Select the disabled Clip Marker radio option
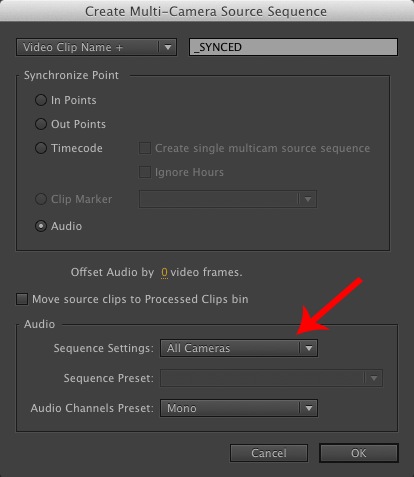The width and height of the screenshot is (414, 477). pyautogui.click(x=41, y=199)
